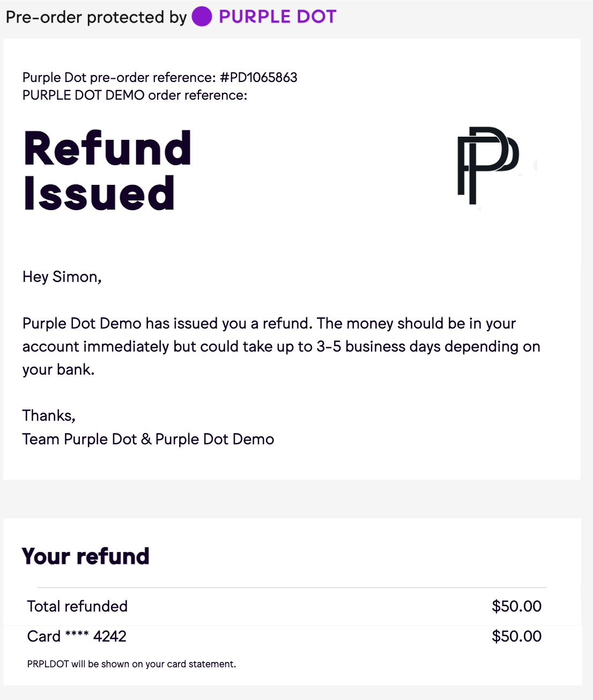Click the sentence 'Purple Dot Demo has issued you a refund'
Screen dimensions: 593x700
tap(166, 324)
